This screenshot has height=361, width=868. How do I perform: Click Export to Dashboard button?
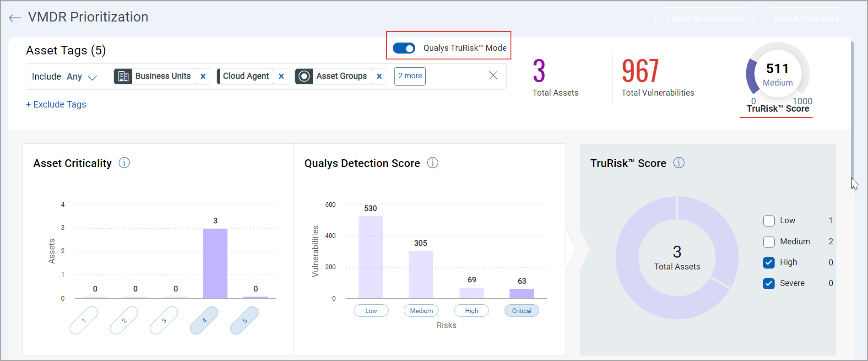(x=705, y=18)
